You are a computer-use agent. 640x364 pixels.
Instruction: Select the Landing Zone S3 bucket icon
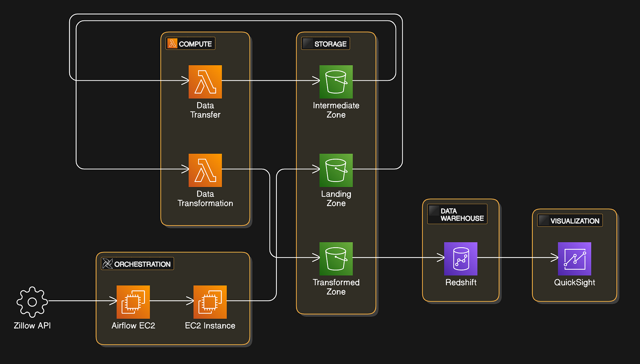[336, 170]
